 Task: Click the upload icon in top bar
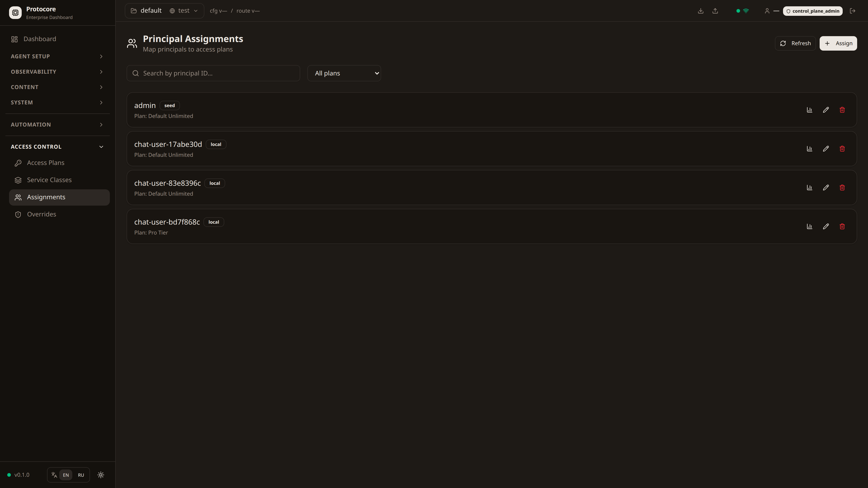(x=715, y=11)
